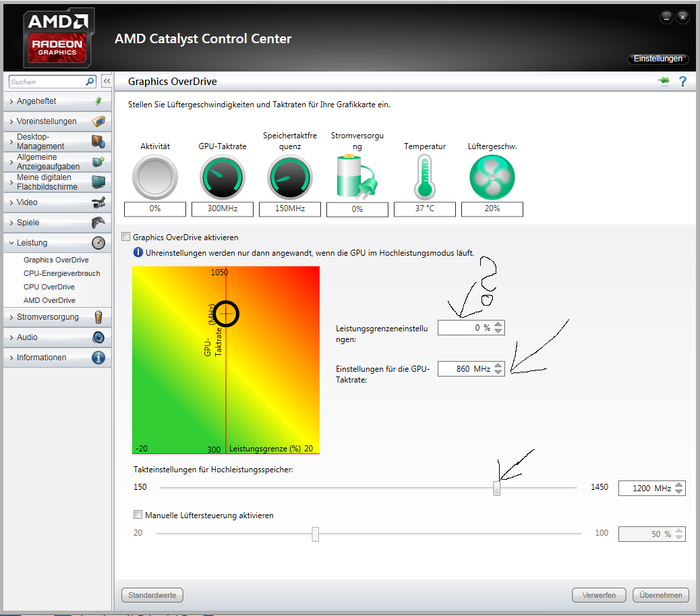700x616 pixels.
Task: Click the Informationen info icon
Action: [98, 358]
